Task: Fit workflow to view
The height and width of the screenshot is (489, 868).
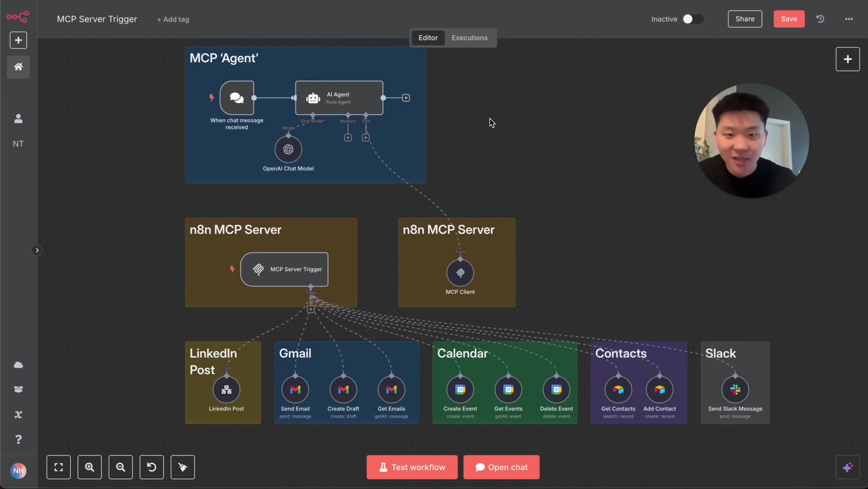Action: tap(59, 467)
